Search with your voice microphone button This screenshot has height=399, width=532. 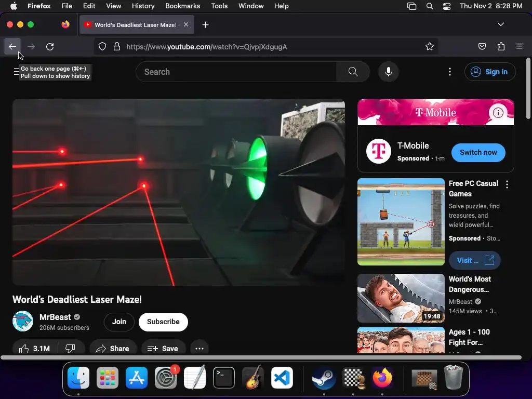[x=389, y=72]
